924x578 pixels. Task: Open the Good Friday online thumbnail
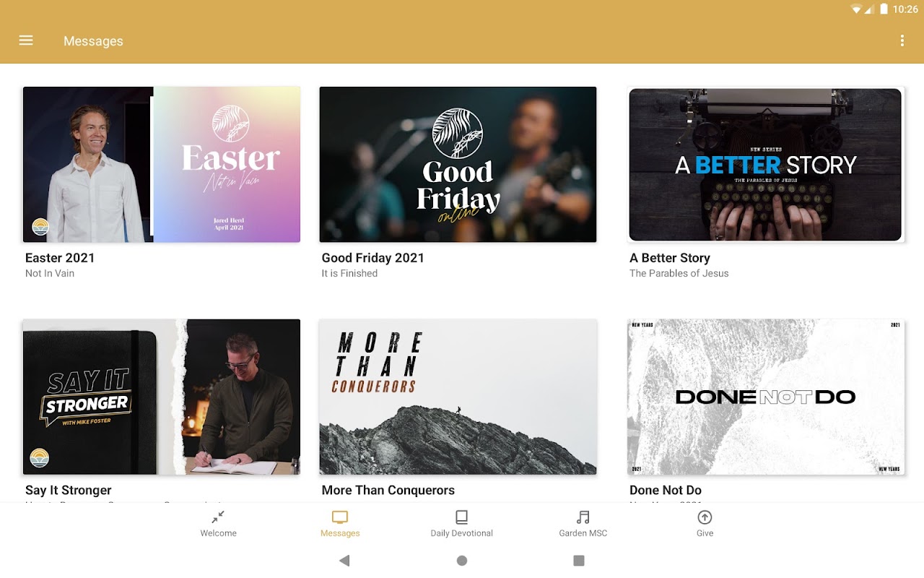[458, 165]
